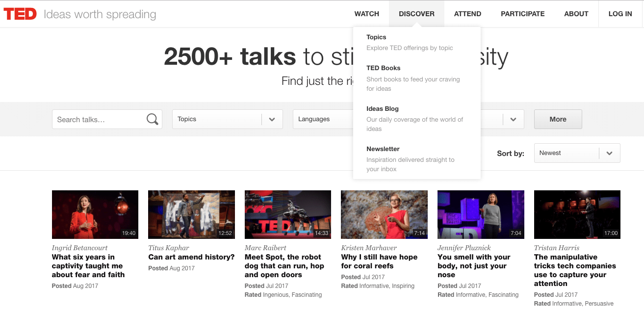Open Marc Raibert robot dog thumbnail
This screenshot has width=644, height=311.
(x=288, y=215)
